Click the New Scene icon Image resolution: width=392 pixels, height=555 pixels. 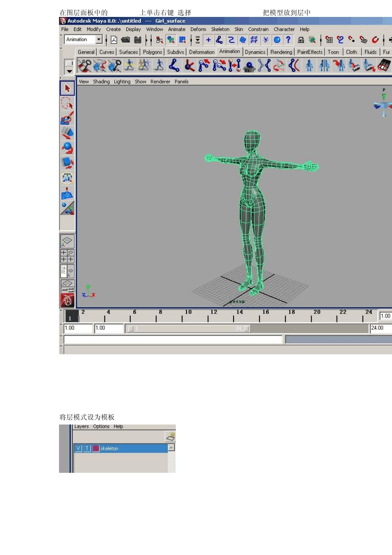click(x=114, y=40)
